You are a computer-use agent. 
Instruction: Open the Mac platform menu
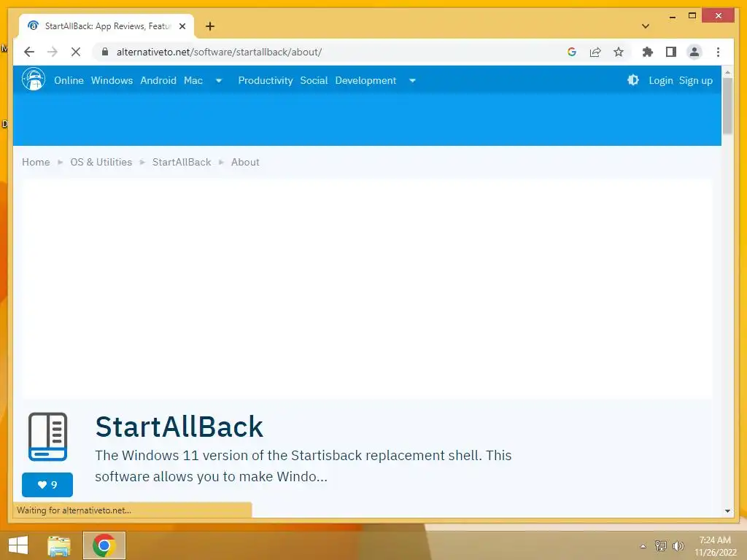point(193,80)
